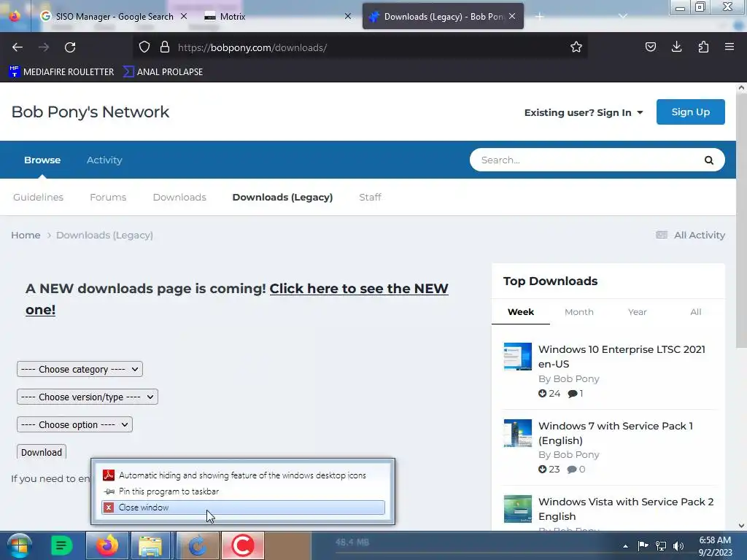The height and width of the screenshot is (560, 747).
Task: Open Windows 7 with Service Pack 1 link
Action: (616, 433)
